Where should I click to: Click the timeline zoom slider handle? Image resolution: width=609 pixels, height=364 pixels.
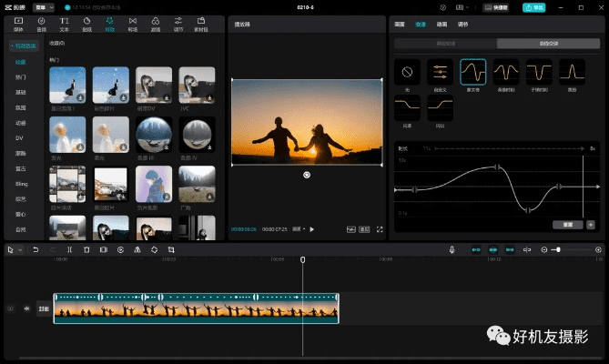tap(557, 249)
